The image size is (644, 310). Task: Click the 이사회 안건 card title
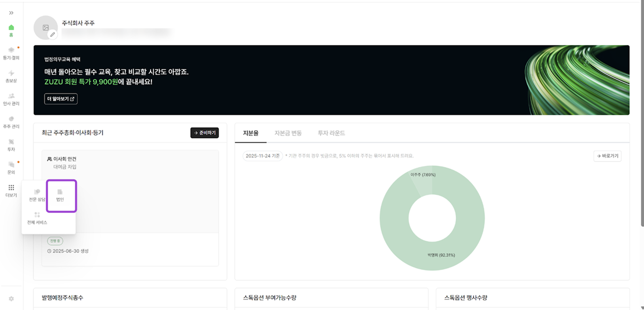tap(65, 159)
